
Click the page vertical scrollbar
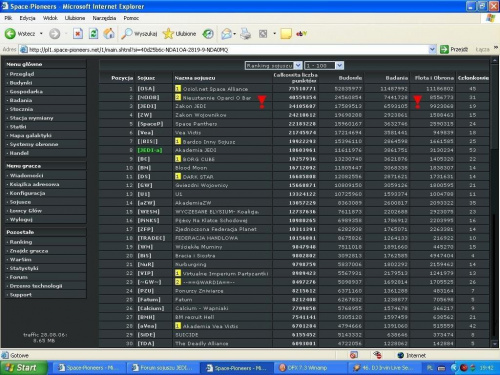[494, 202]
